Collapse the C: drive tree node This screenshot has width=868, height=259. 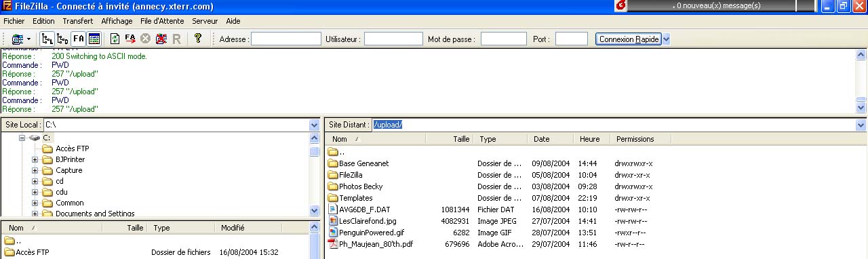point(22,138)
